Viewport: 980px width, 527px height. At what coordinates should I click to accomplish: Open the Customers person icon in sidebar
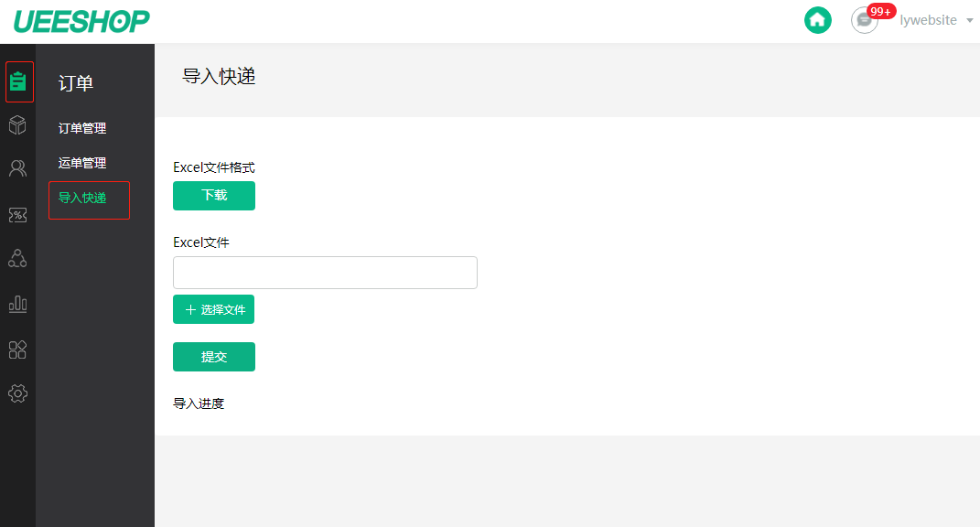[x=17, y=168]
